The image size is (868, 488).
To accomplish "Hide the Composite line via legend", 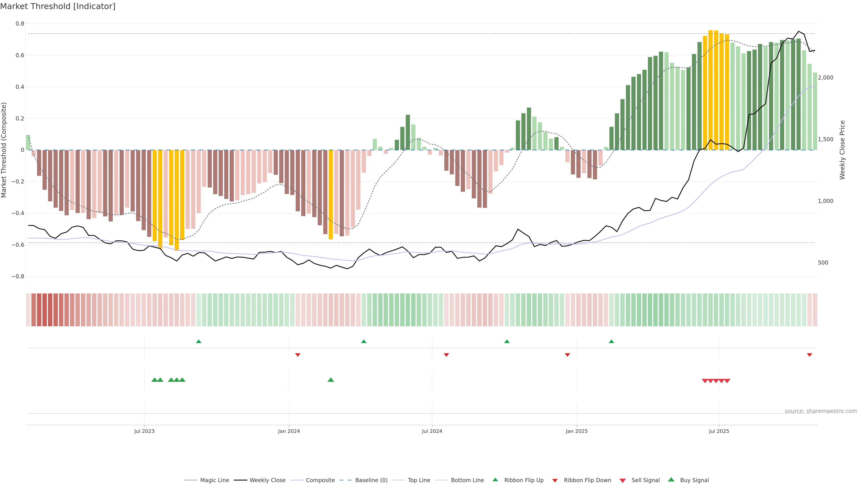I will 320,480.
